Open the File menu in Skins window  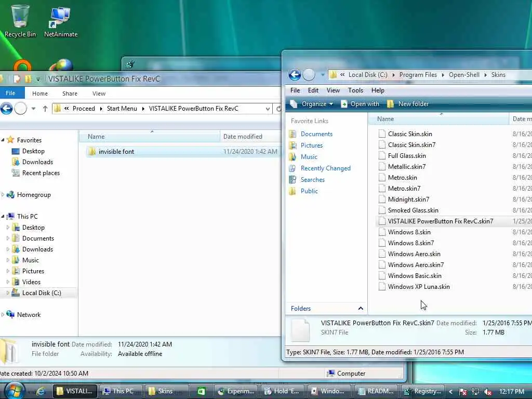click(295, 90)
